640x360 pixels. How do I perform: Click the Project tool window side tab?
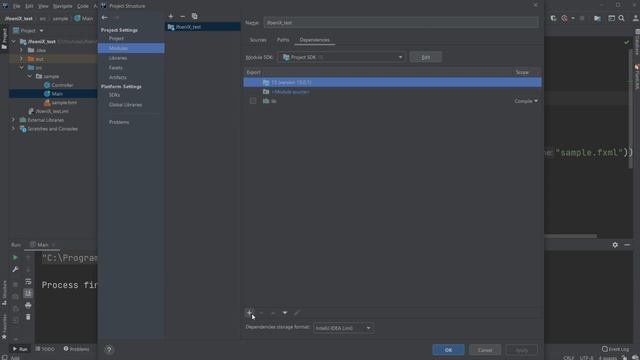(4, 39)
